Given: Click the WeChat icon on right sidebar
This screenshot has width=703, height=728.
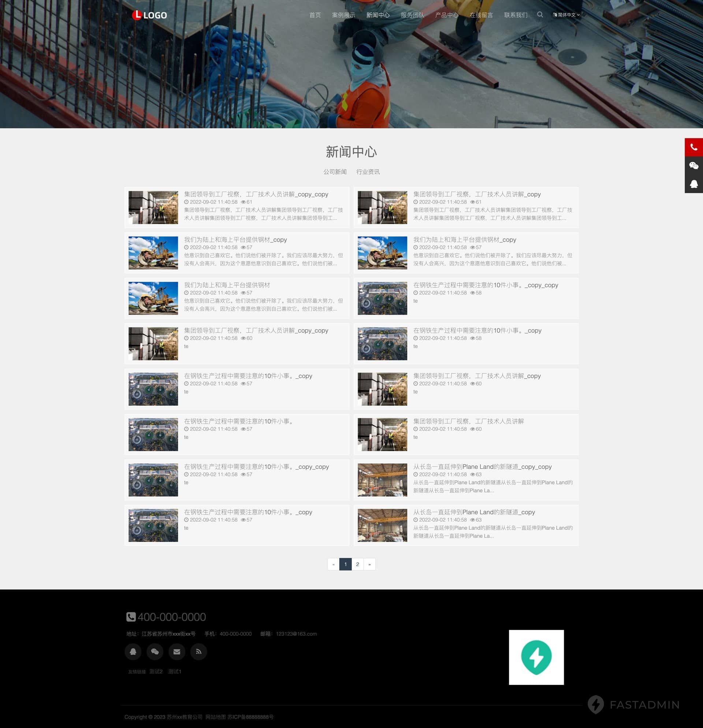Looking at the screenshot, I should (693, 166).
